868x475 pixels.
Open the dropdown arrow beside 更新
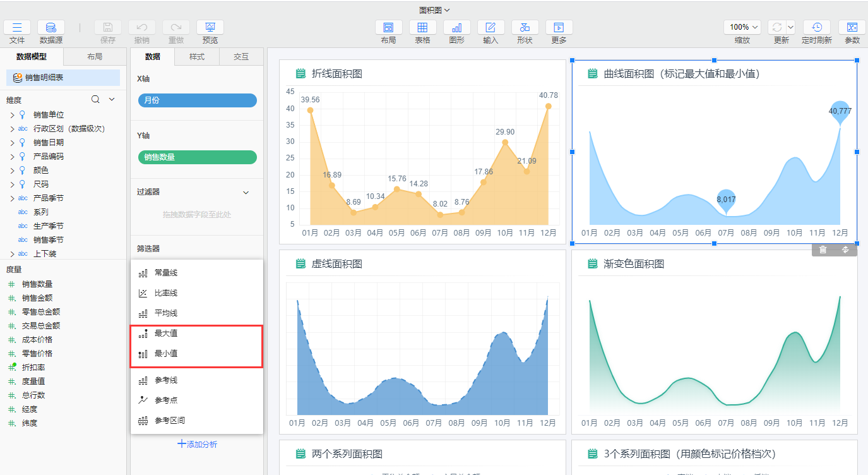tap(790, 27)
